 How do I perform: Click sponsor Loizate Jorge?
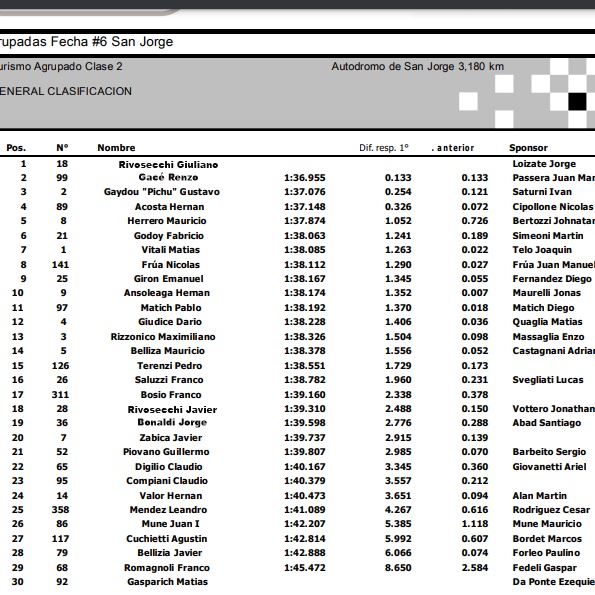[x=544, y=164]
